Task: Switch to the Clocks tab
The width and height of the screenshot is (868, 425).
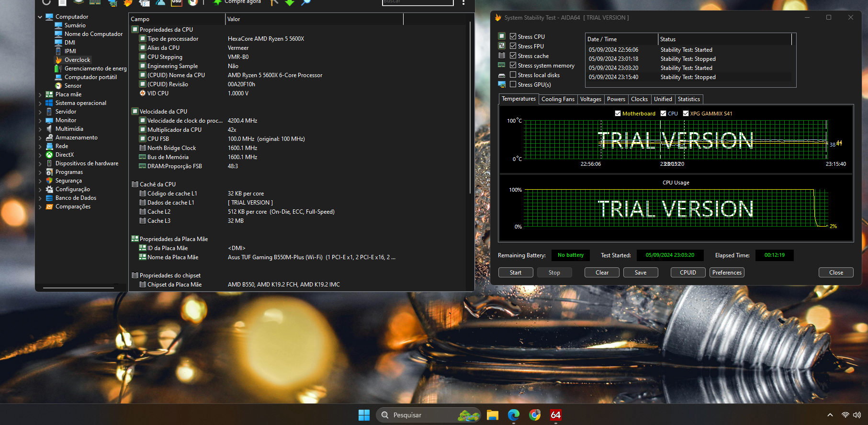Action: [x=639, y=99]
